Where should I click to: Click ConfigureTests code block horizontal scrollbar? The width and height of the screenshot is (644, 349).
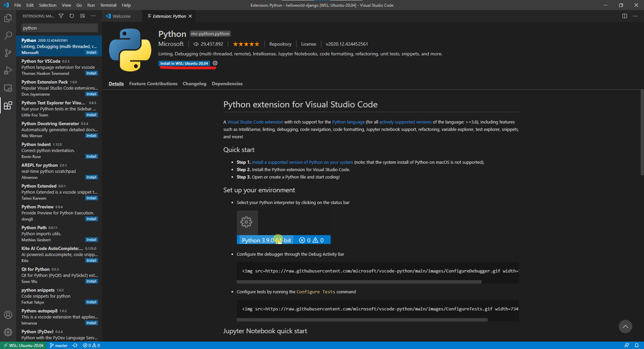click(362, 320)
